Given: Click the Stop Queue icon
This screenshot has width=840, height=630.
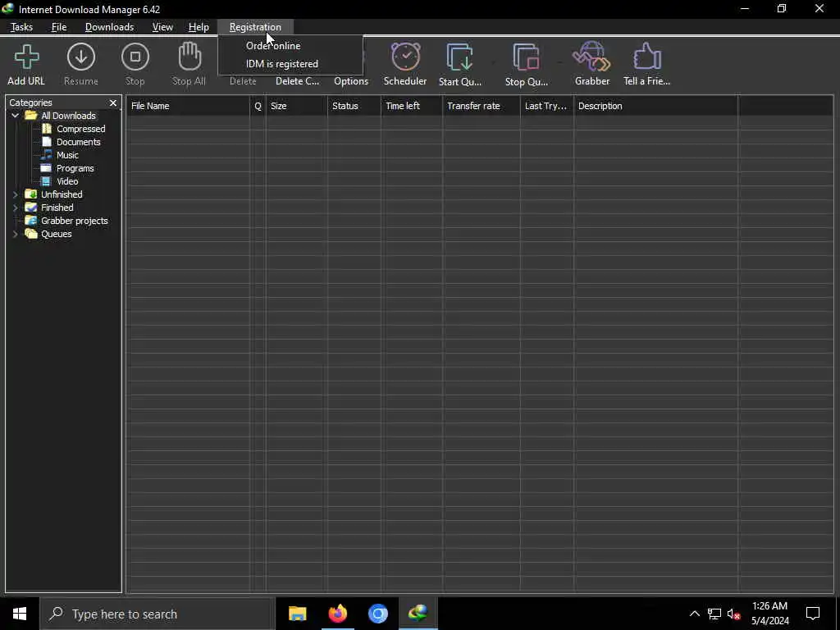Looking at the screenshot, I should coord(526,57).
